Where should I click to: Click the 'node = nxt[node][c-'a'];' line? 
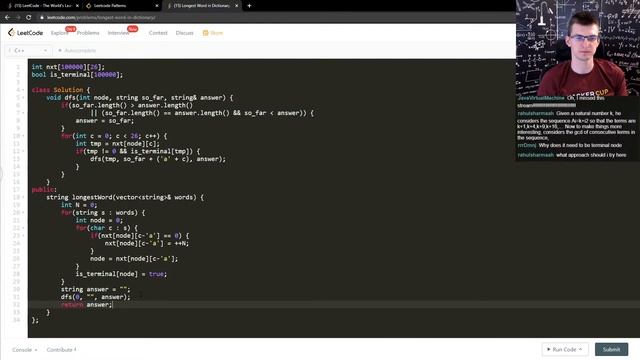click(x=134, y=259)
